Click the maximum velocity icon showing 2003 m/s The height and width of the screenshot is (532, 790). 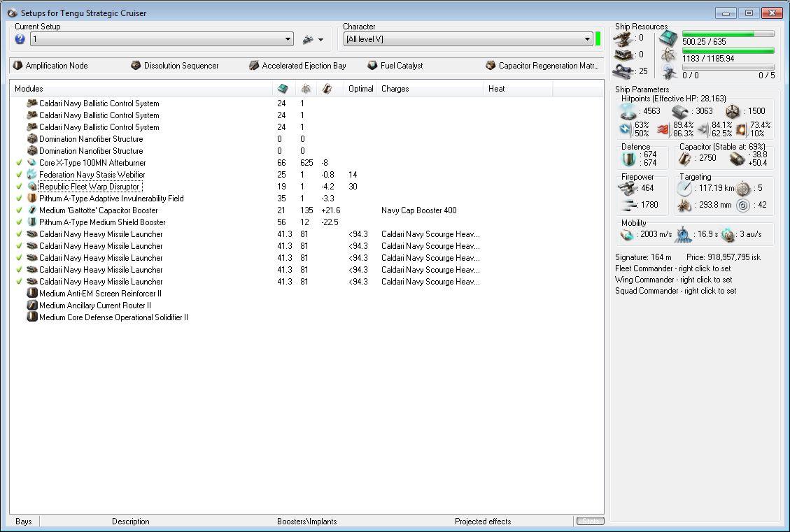click(627, 235)
